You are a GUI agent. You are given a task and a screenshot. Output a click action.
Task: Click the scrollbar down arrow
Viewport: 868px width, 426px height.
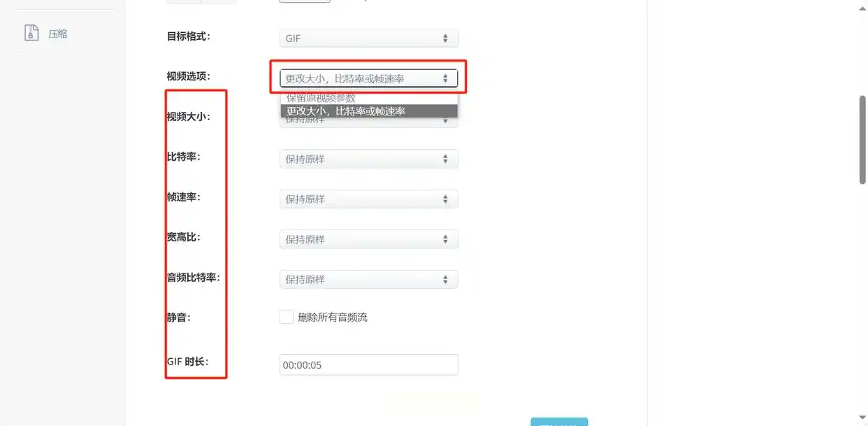pyautogui.click(x=862, y=418)
